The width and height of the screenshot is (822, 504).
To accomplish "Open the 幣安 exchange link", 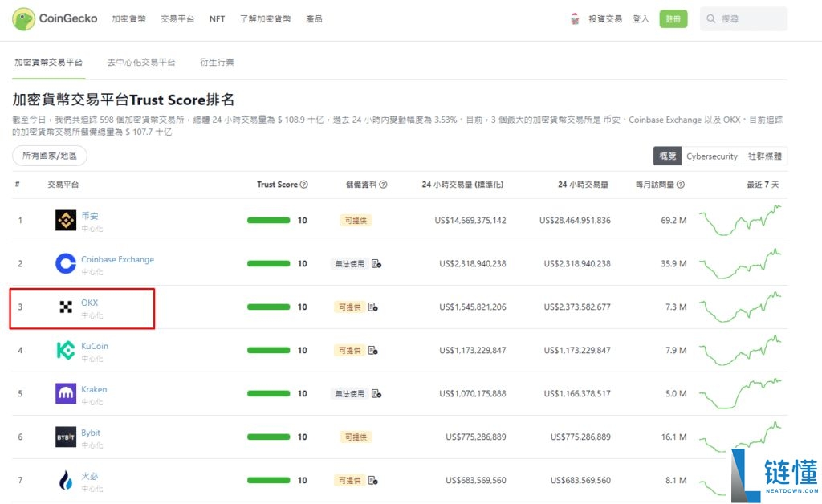I will click(90, 215).
